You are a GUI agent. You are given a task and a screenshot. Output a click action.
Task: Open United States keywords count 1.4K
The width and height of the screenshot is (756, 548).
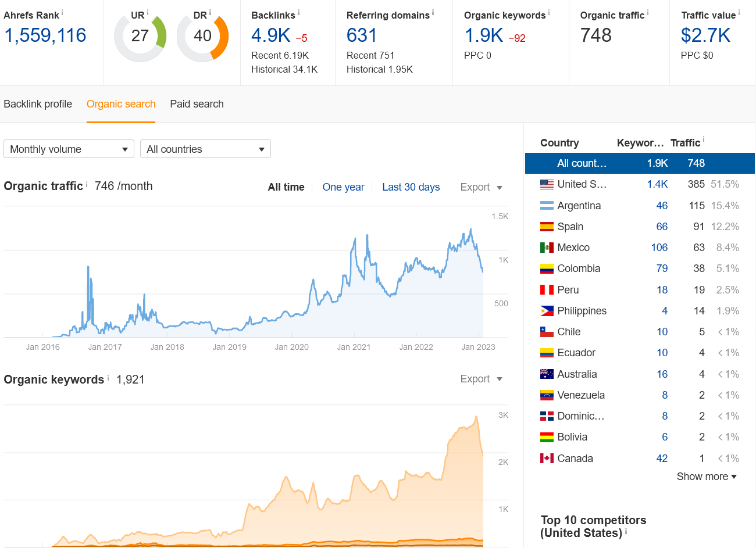click(x=657, y=184)
